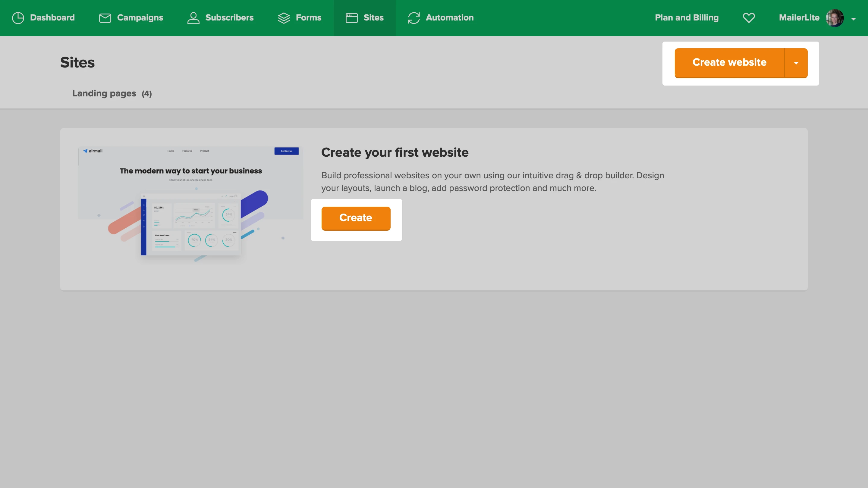Image resolution: width=868 pixels, height=488 pixels.
Task: Go to Plan and Billing
Action: pos(686,18)
